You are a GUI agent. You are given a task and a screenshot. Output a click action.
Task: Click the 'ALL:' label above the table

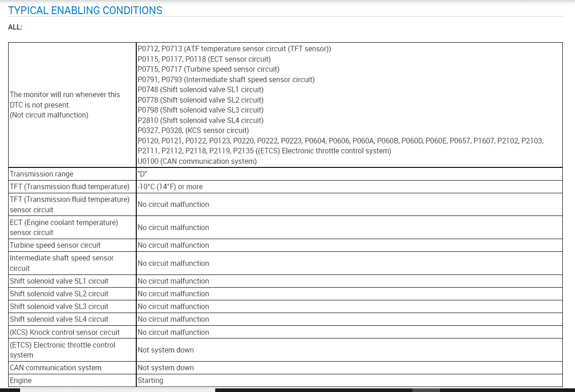15,27
